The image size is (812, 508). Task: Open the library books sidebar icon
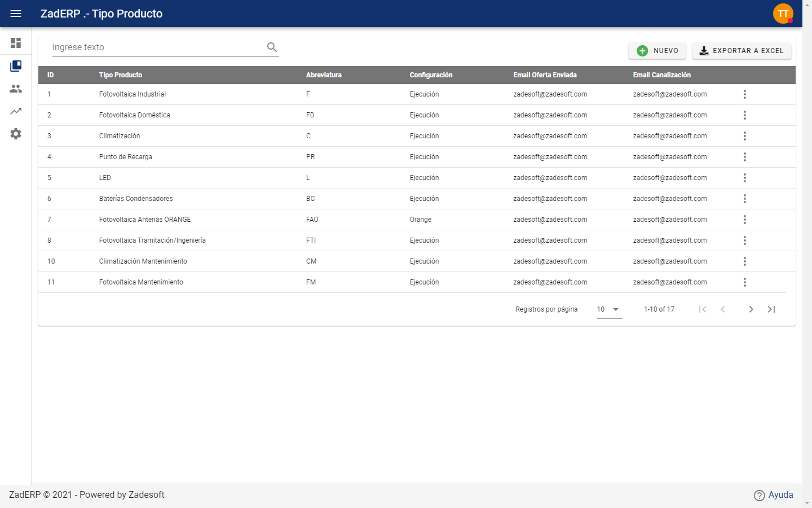point(16,66)
